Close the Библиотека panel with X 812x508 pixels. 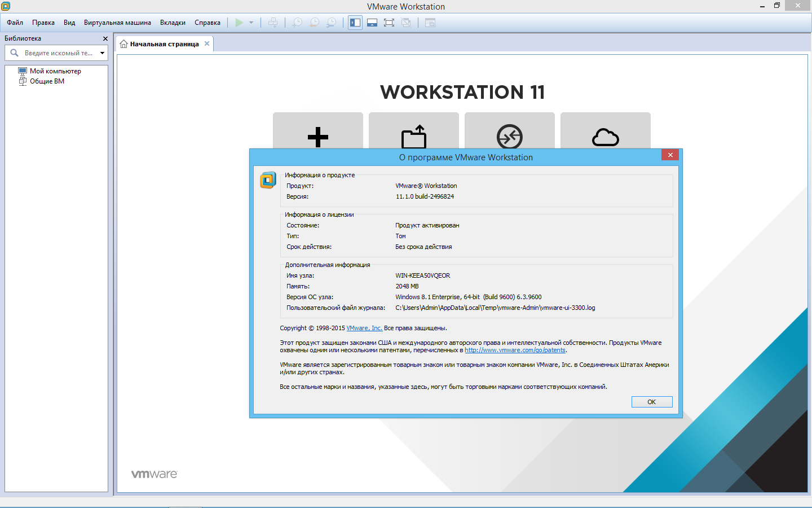pos(105,38)
